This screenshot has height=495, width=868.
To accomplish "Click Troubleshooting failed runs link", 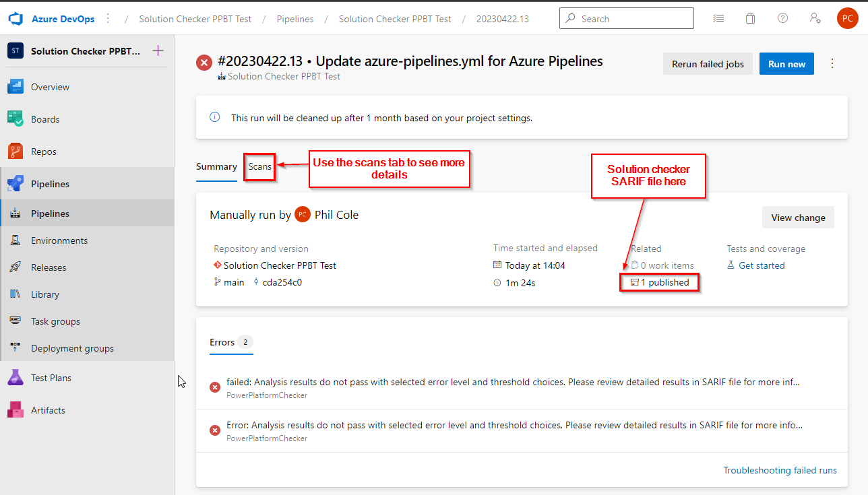I will 780,470.
